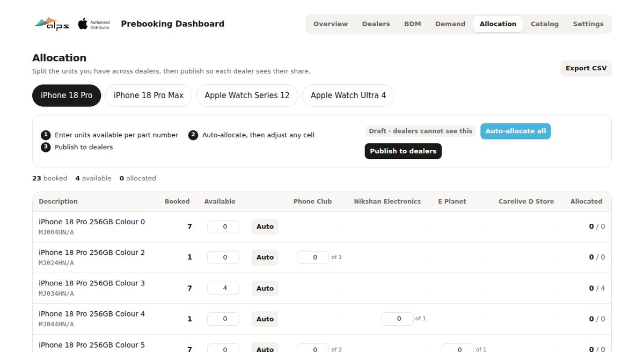Focus Available field showing 4 for Colour 3
Image resolution: width=644 pixels, height=352 pixels.
223,288
